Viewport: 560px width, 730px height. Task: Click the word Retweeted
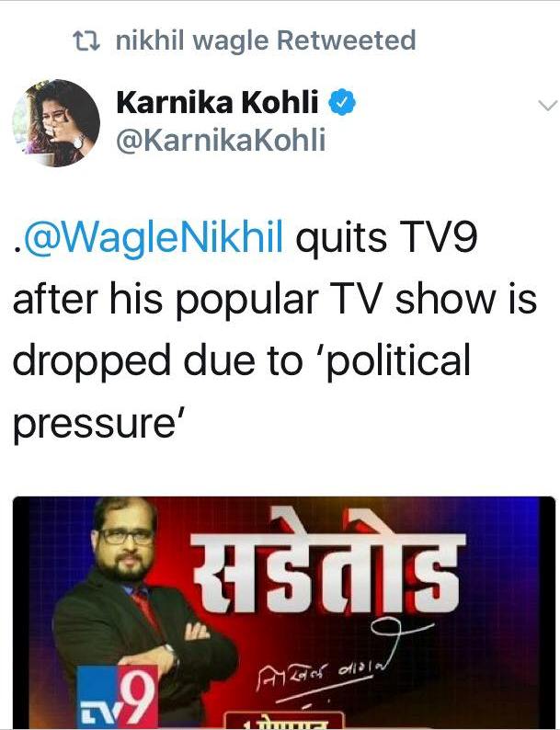[346, 40]
